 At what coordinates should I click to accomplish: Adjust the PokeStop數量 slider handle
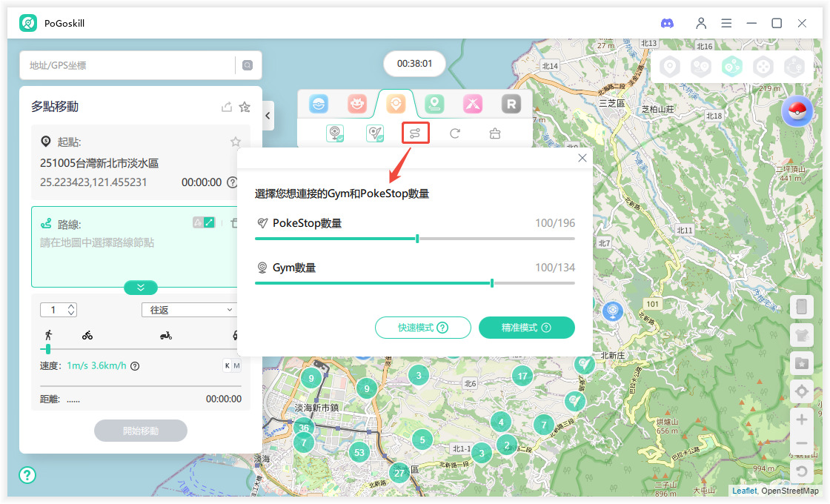pyautogui.click(x=418, y=239)
